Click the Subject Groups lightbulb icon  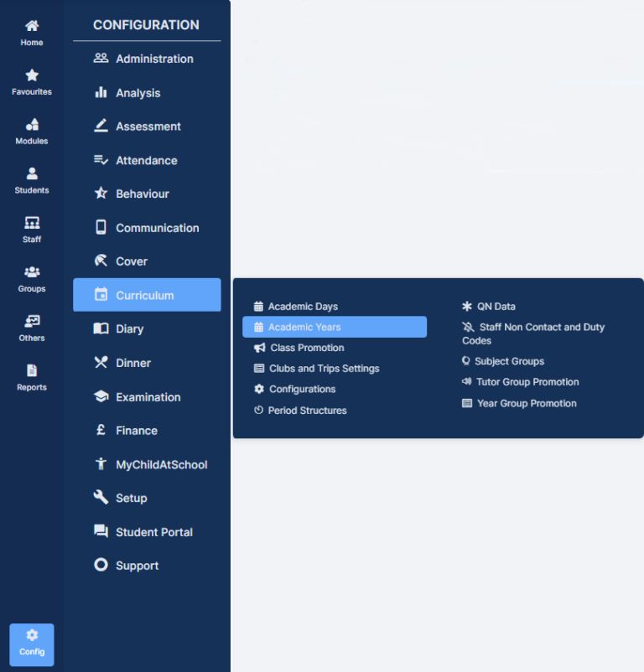pos(466,361)
